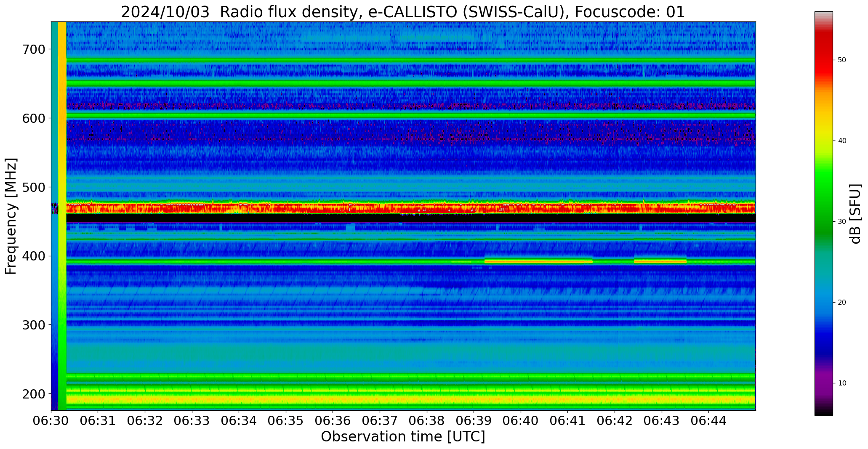Click the 06:37 time tick label

tap(380, 420)
